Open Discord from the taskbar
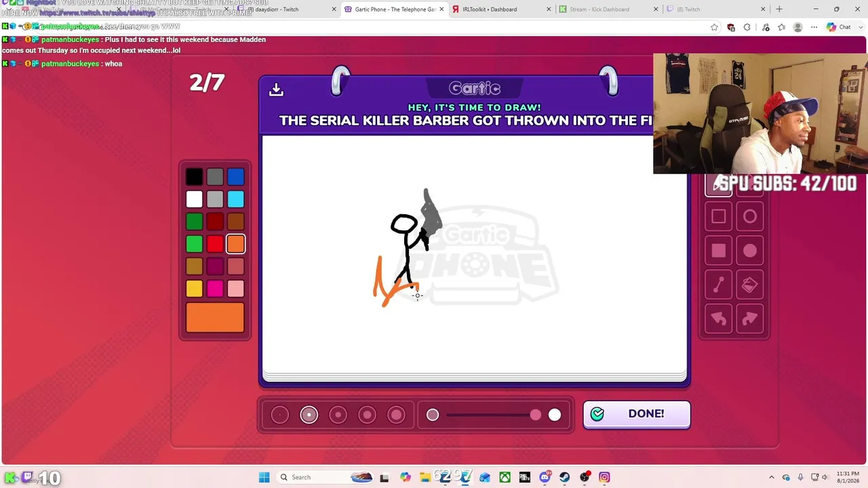The image size is (868, 488). point(545,477)
